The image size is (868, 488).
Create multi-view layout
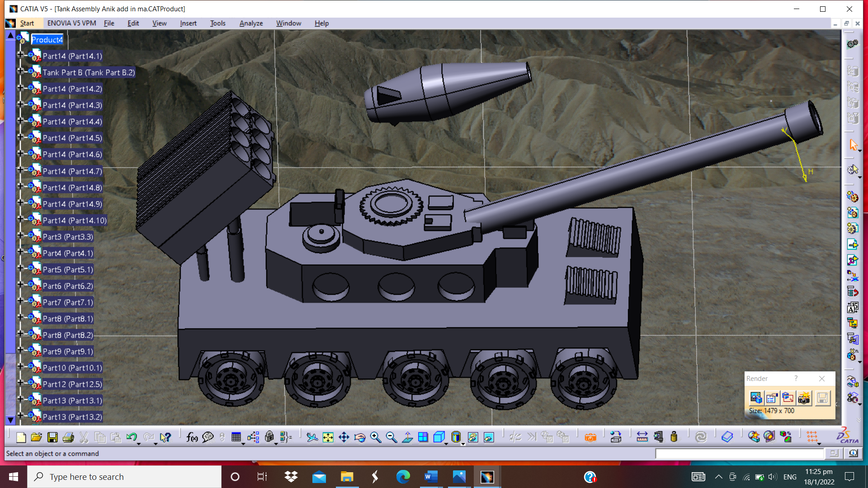(423, 437)
